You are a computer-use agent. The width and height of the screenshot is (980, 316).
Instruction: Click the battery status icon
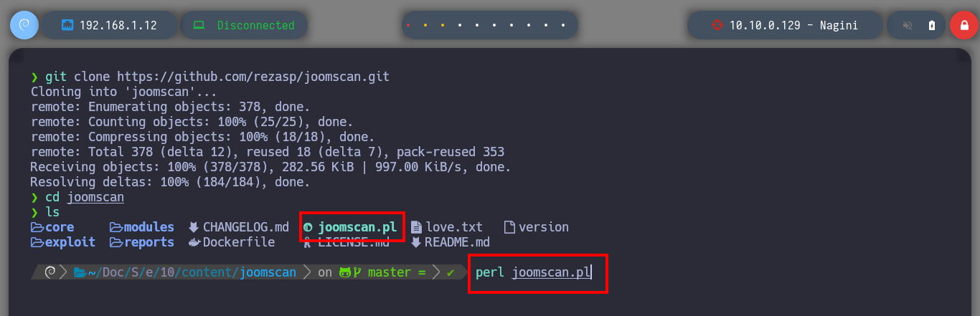931,25
